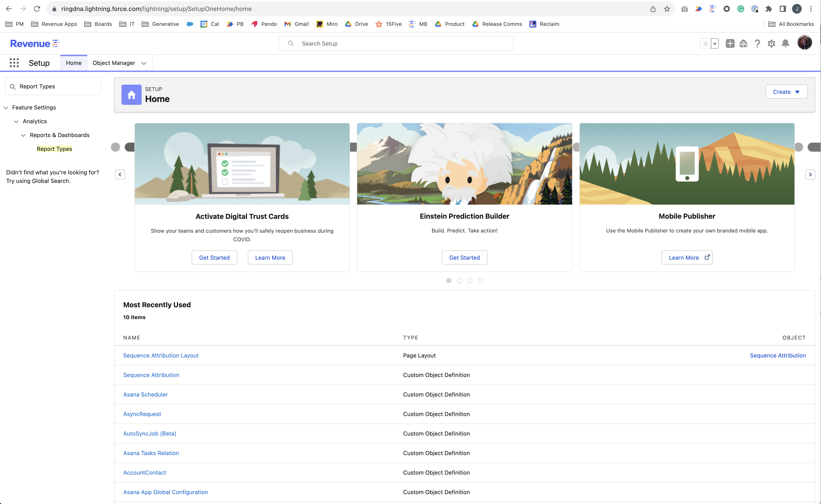Click the Einstein Prediction Builder illustration
This screenshot has width=821, height=504.
click(464, 164)
